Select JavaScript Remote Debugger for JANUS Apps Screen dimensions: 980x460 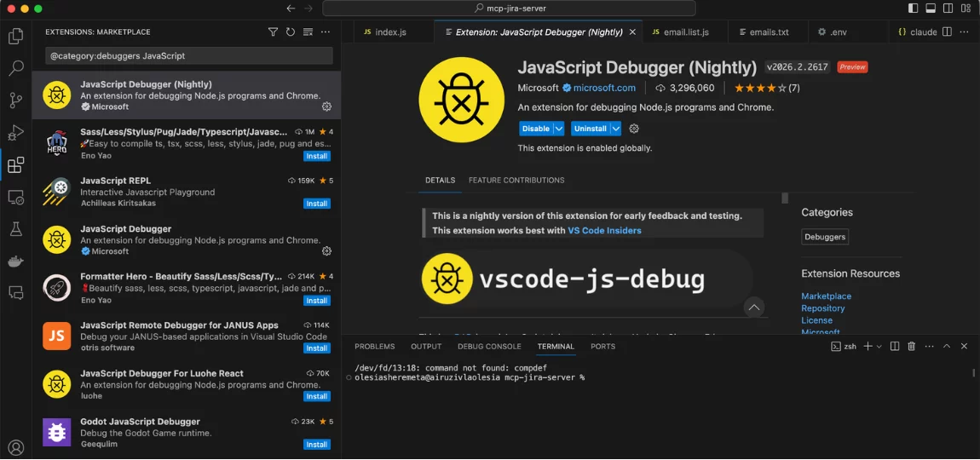tap(187, 336)
